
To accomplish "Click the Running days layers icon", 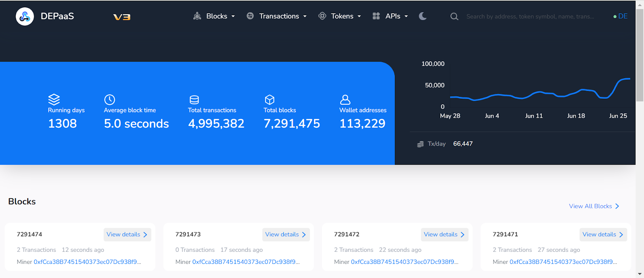I will click(x=54, y=99).
